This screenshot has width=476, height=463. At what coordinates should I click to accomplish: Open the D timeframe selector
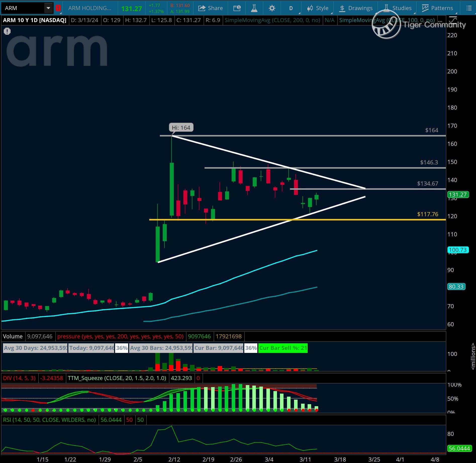[x=291, y=8]
